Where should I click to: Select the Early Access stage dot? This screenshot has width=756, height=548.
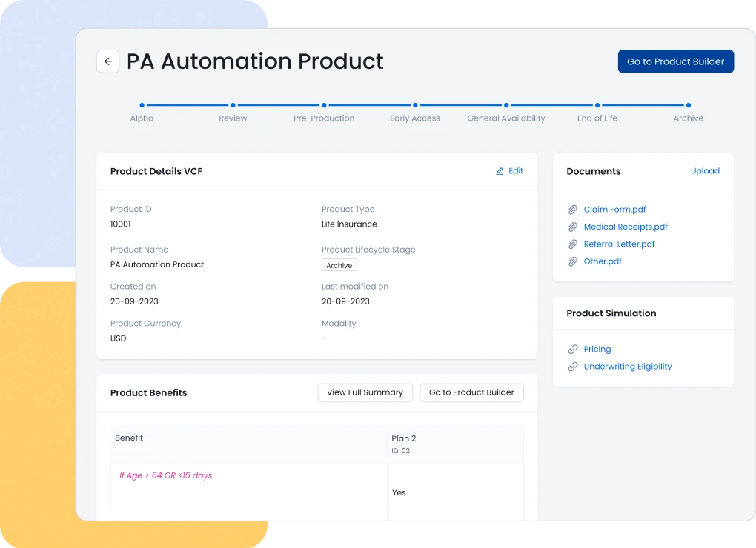[415, 105]
